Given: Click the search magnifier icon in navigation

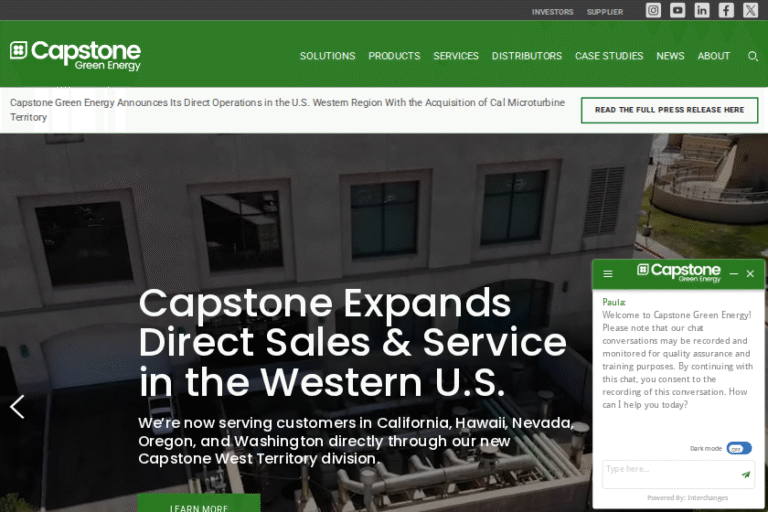Looking at the screenshot, I should pyautogui.click(x=753, y=56).
